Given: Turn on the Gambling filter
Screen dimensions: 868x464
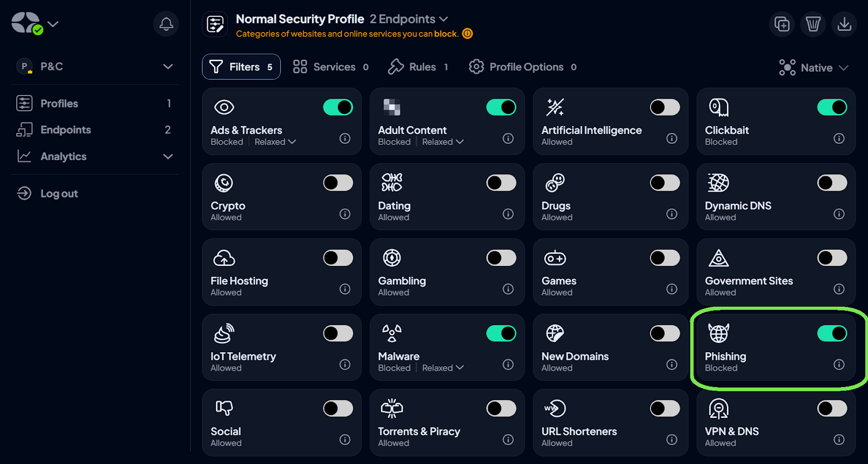Looking at the screenshot, I should tap(501, 258).
